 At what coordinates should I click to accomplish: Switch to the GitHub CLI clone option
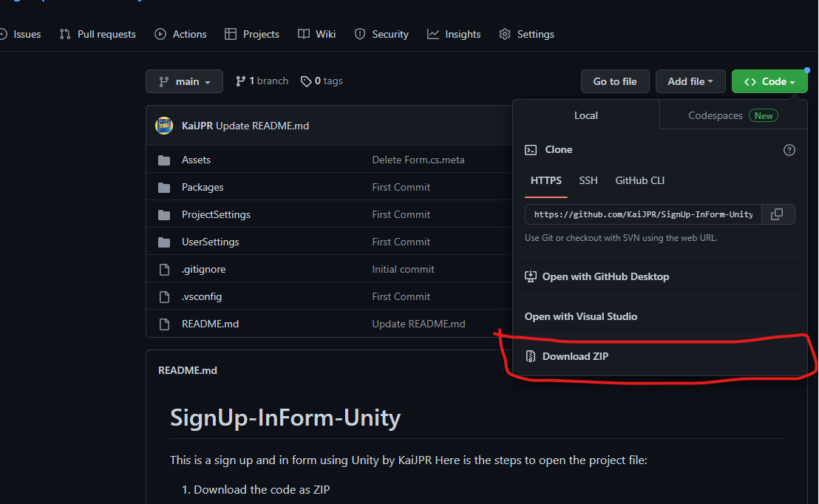click(639, 180)
